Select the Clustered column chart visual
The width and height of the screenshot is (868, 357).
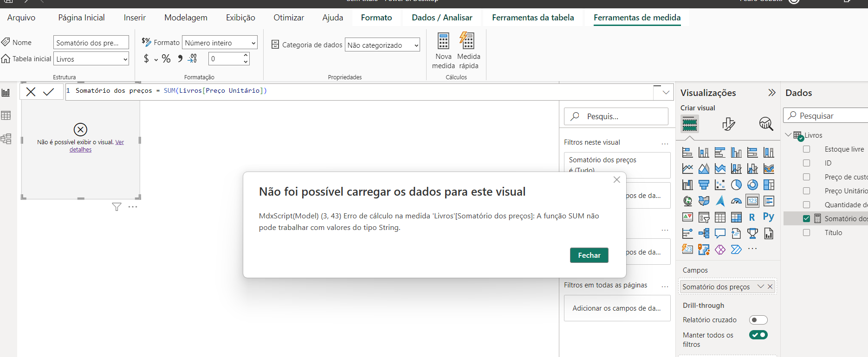[736, 153]
